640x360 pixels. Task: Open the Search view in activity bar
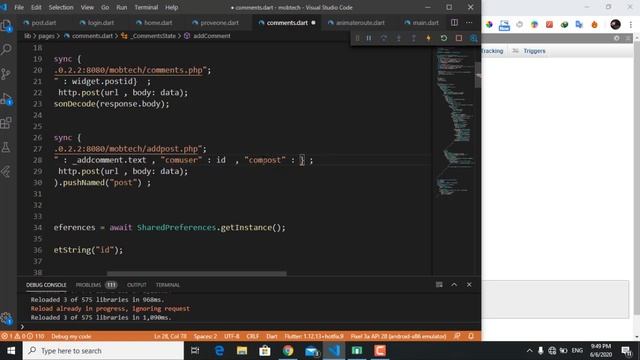7,49
